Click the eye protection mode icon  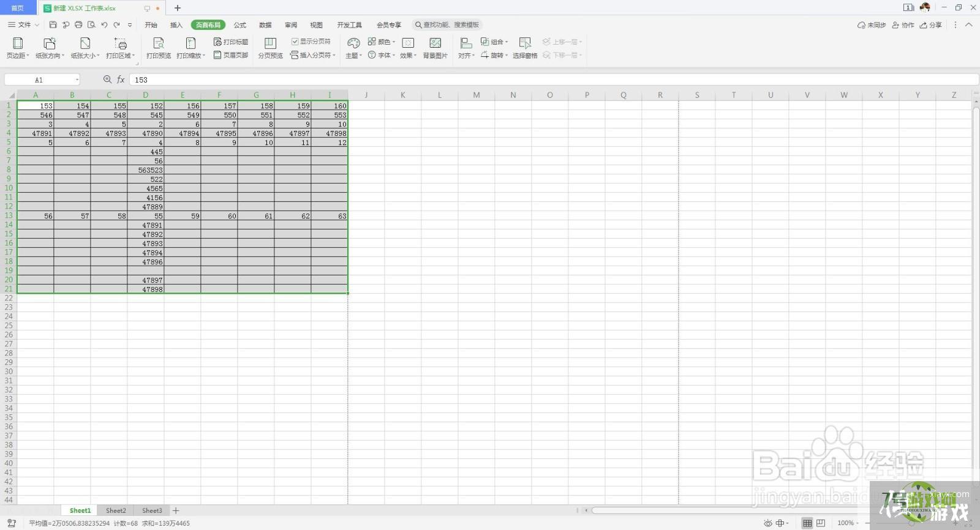click(768, 523)
